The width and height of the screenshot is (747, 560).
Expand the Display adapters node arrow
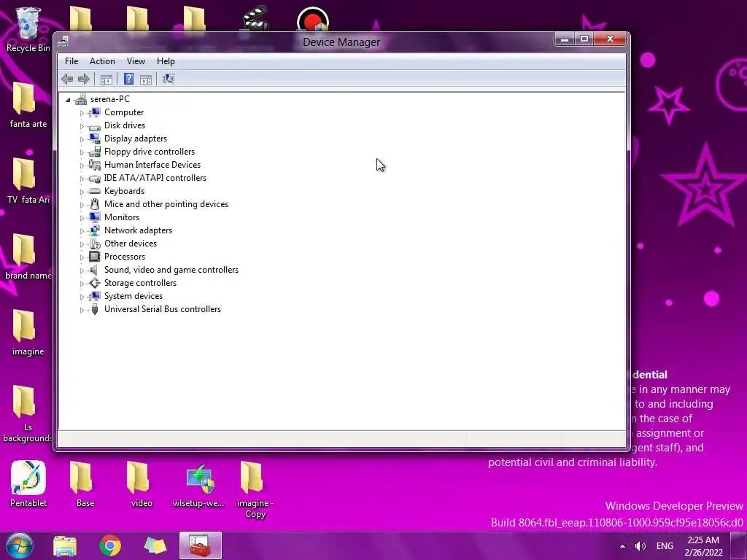(82, 139)
